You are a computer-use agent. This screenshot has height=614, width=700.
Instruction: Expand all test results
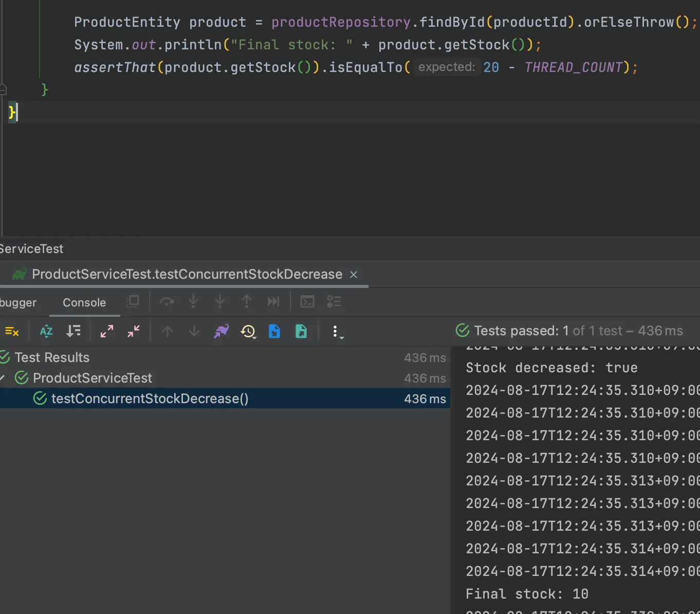tap(107, 332)
